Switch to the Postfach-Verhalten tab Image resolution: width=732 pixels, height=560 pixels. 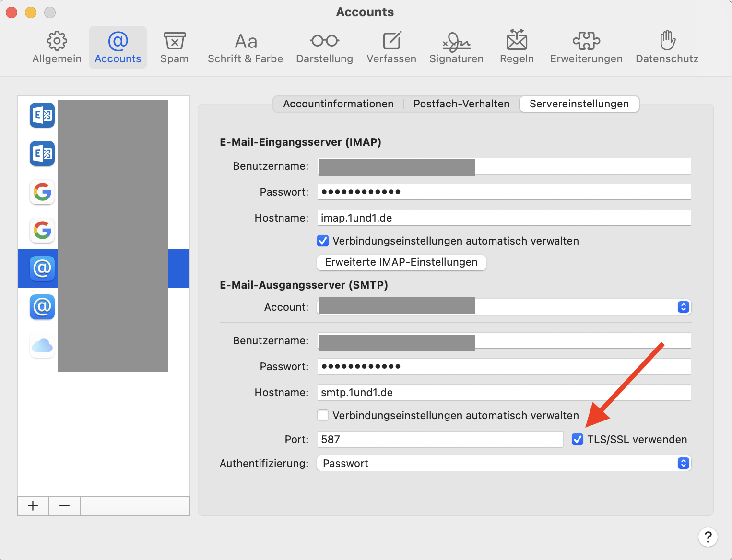point(461,104)
